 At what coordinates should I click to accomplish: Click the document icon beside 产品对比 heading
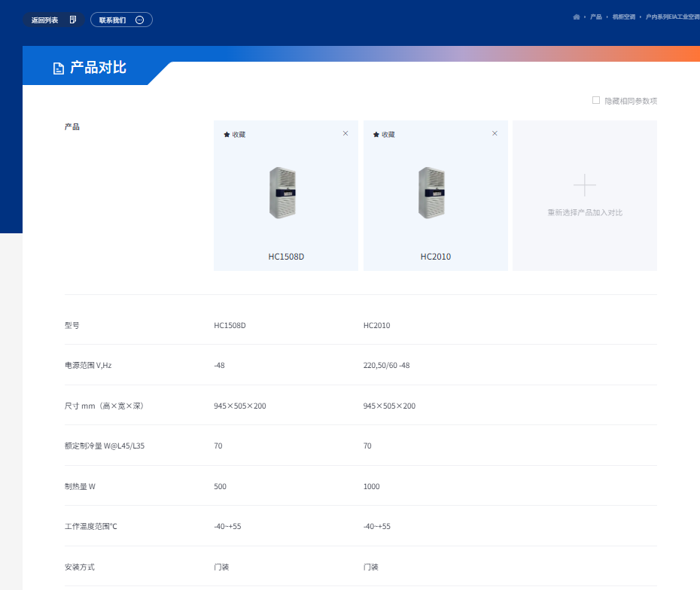[x=58, y=67]
